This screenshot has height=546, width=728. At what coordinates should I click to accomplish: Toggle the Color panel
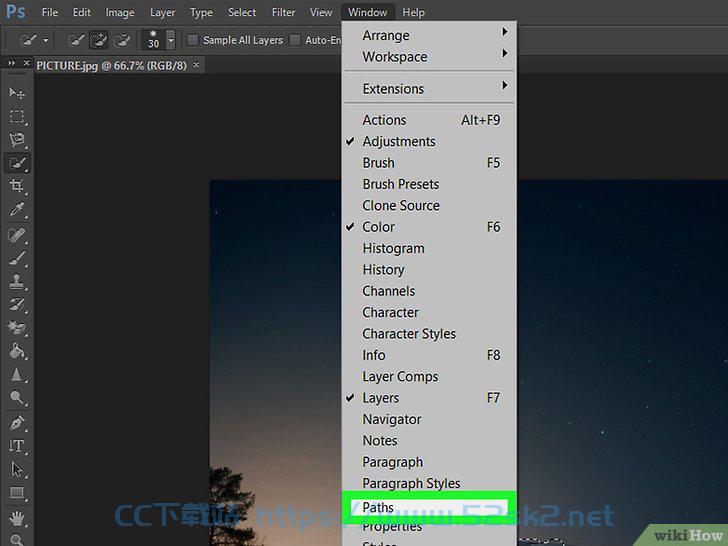[430, 227]
